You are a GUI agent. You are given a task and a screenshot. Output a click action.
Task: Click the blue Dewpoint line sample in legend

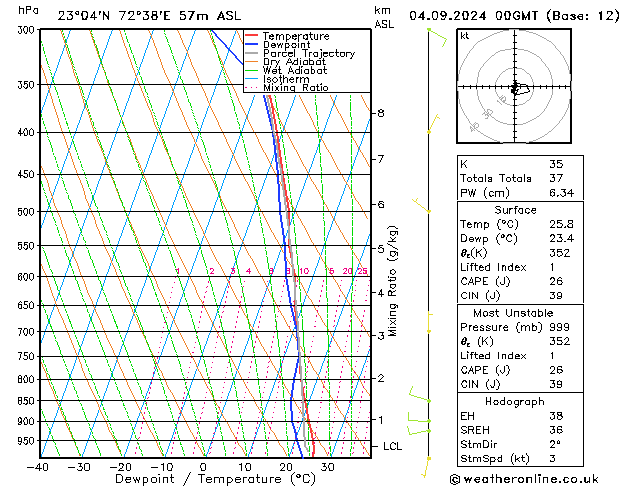click(x=251, y=44)
